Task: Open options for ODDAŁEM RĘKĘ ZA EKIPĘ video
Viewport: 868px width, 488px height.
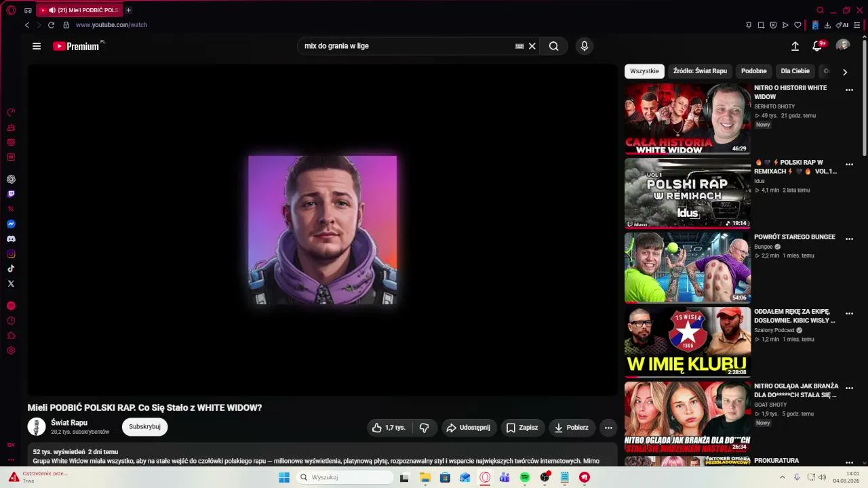Action: [x=849, y=313]
